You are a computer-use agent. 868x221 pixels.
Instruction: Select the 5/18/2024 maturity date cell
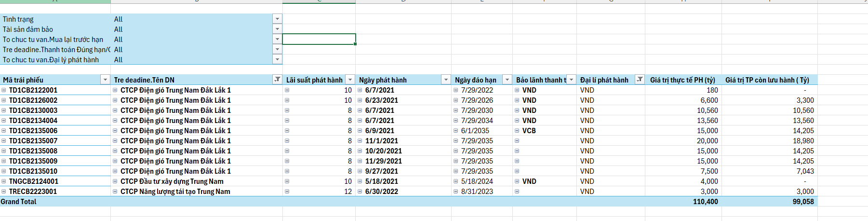pyautogui.click(x=482, y=181)
